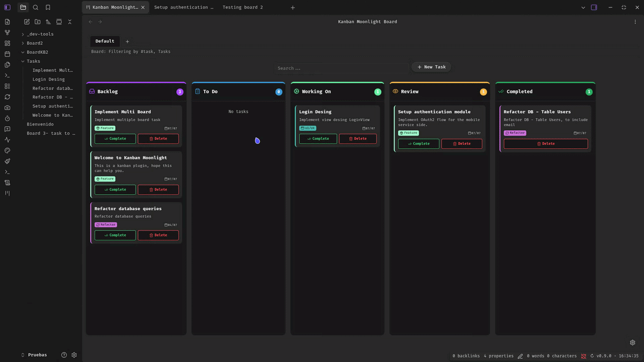Open daily note calendar ribbon icon

[x=7, y=54]
